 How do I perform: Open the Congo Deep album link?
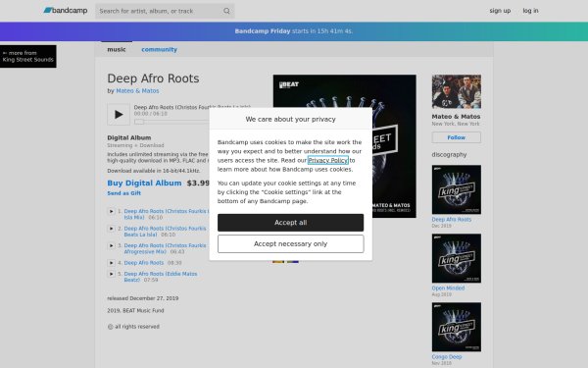[x=447, y=357]
